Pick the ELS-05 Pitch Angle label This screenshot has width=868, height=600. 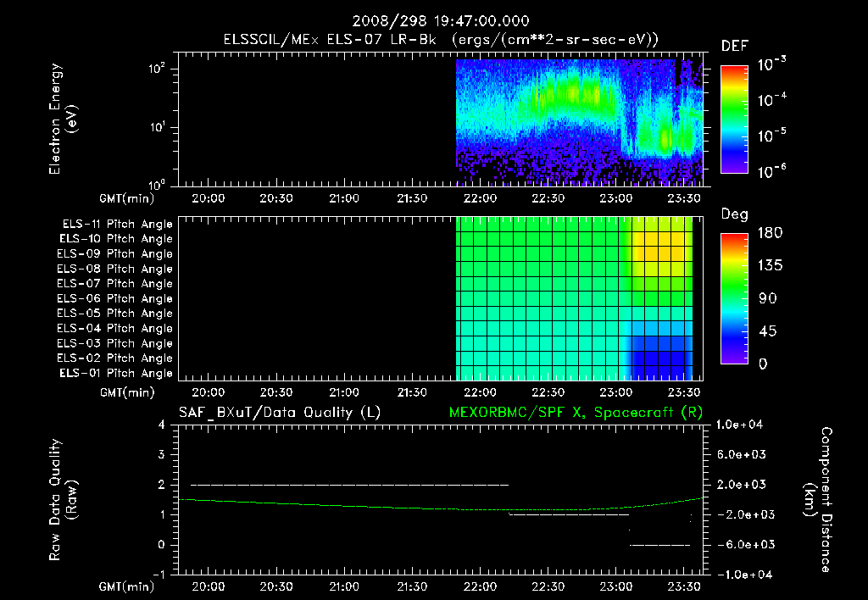click(115, 314)
